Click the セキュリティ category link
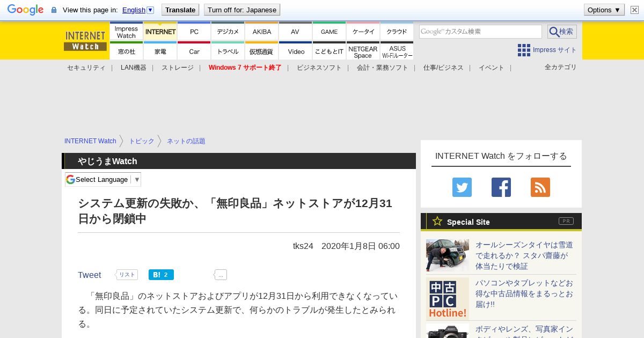 pyautogui.click(x=86, y=68)
